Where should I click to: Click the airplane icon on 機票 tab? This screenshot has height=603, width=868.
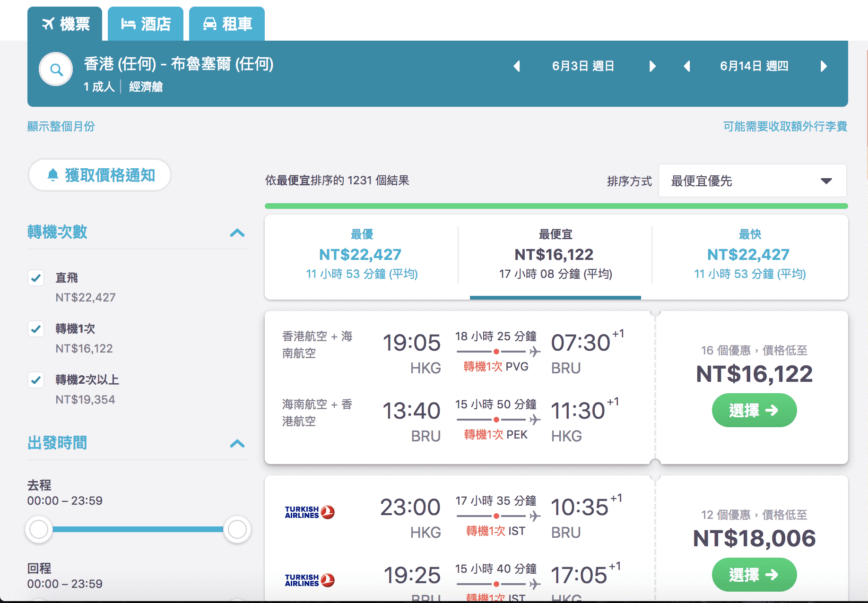point(48,24)
